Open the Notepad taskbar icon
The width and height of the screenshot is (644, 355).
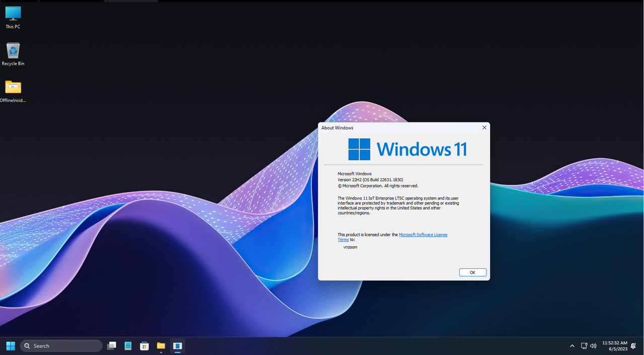[x=128, y=346]
